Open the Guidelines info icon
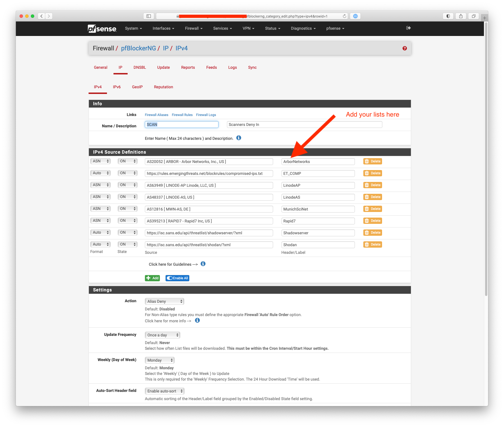 (x=203, y=264)
